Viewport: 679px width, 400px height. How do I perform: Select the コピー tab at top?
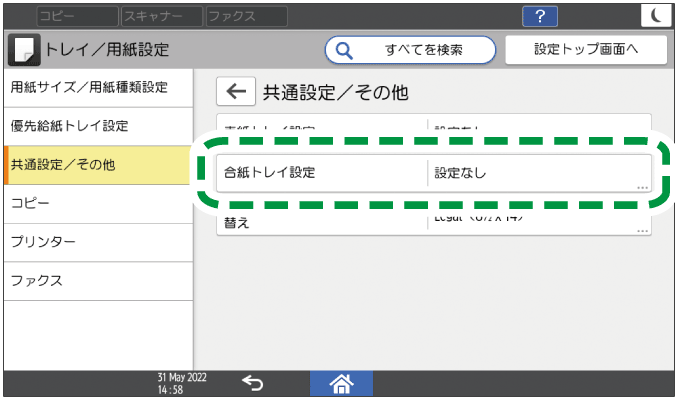(x=77, y=16)
